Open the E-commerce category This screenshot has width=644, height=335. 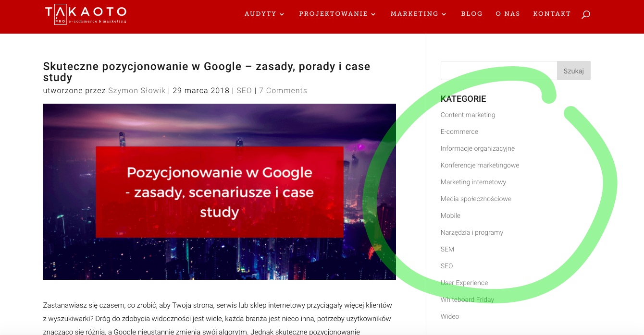[x=459, y=132]
